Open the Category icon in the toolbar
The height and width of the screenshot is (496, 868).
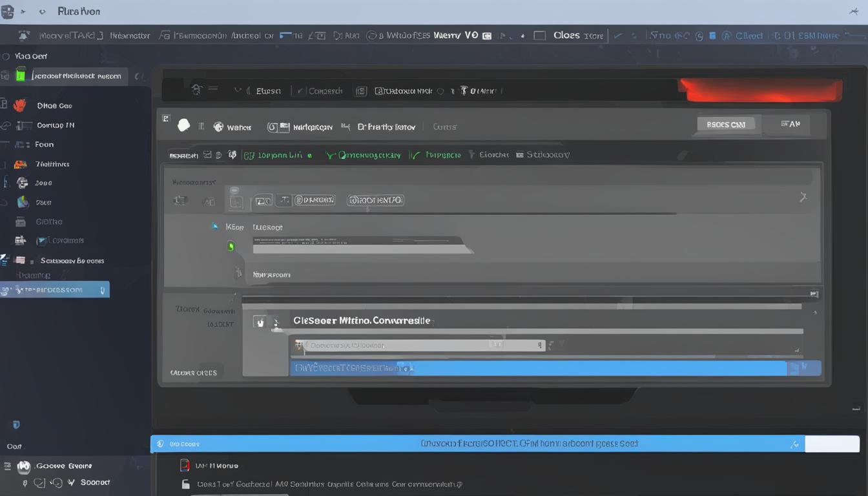click(284, 127)
